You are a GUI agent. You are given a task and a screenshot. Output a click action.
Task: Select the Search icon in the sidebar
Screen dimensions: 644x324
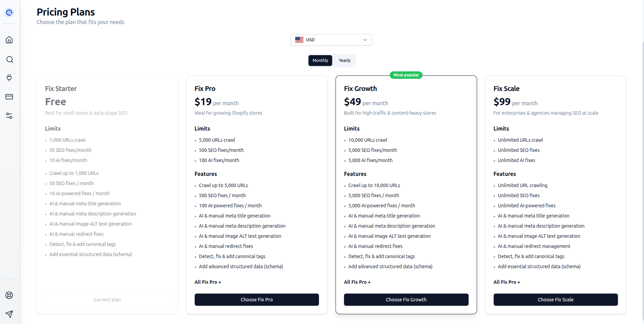(9, 60)
